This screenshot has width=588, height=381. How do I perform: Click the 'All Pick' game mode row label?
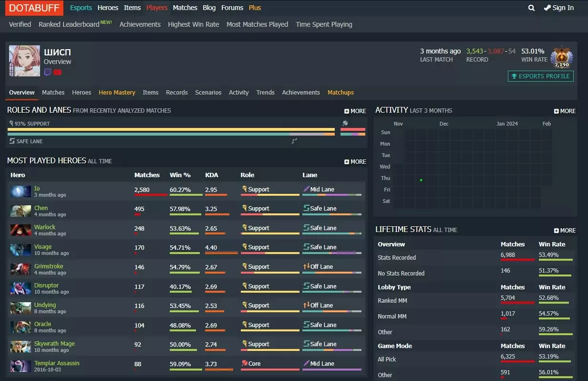(387, 360)
